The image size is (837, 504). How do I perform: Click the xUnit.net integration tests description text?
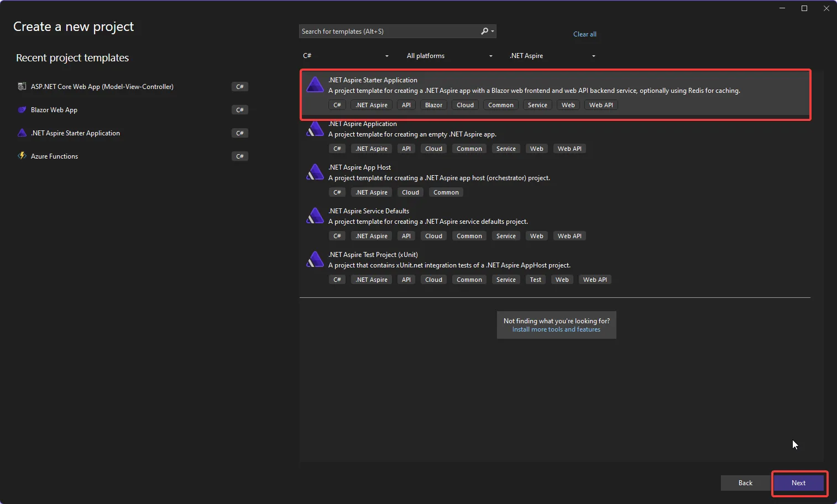coord(449,265)
